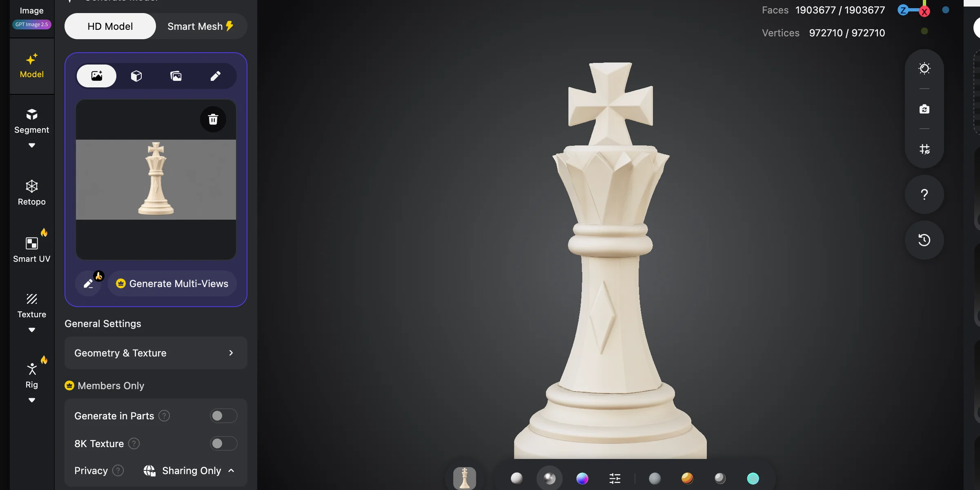Switch to HD Model mode
This screenshot has height=490, width=980.
[x=110, y=26]
